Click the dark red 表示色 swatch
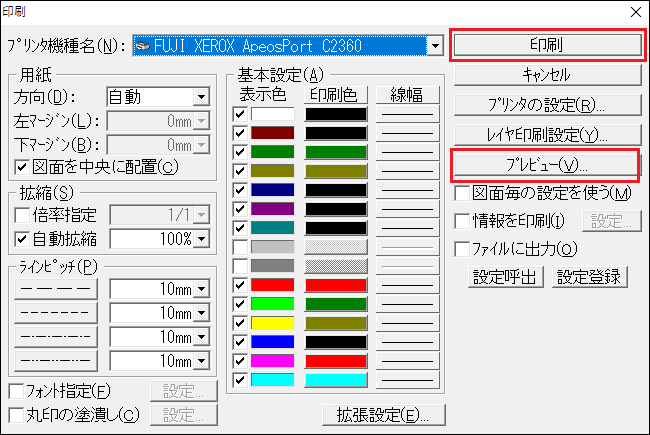The width and height of the screenshot is (650, 435). pyautogui.click(x=272, y=133)
